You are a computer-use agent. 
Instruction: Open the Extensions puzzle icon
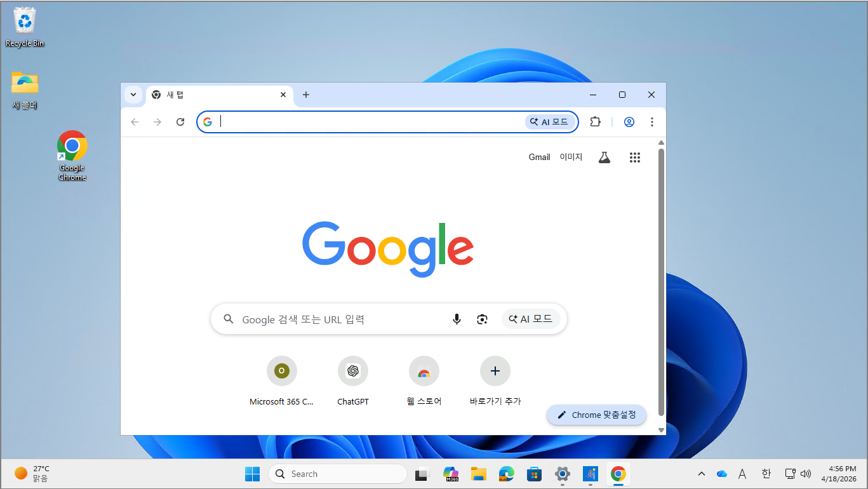595,122
